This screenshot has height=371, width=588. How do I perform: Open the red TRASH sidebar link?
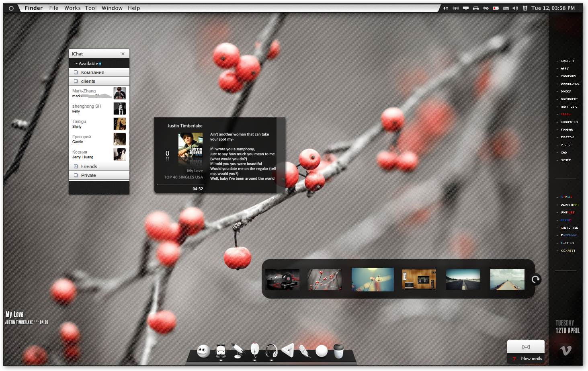point(565,115)
